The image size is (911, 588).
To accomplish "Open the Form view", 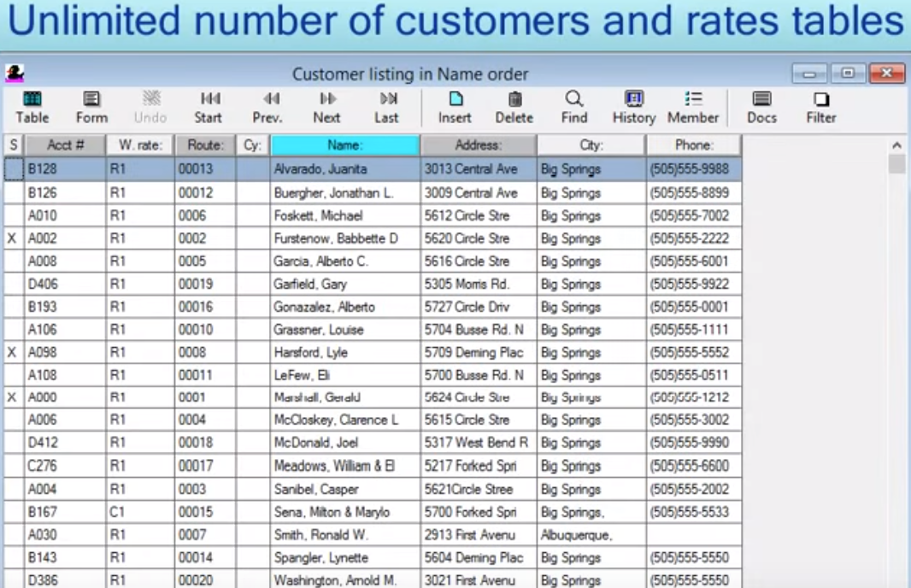I will (x=91, y=108).
